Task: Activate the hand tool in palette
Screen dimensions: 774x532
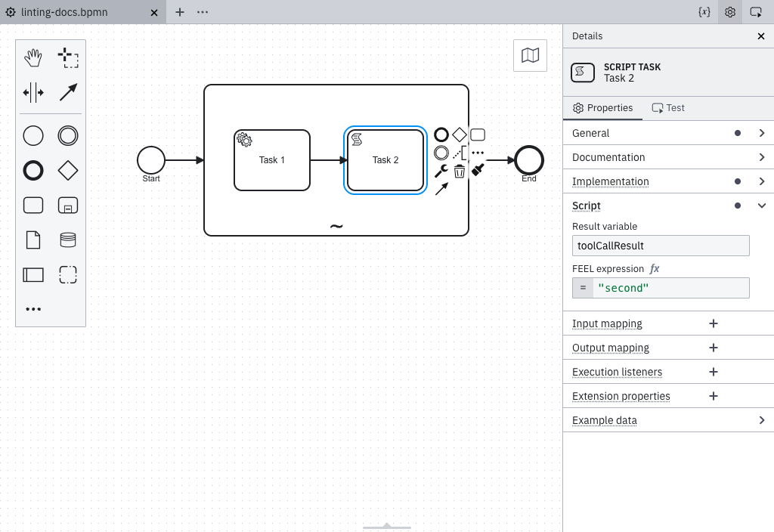Action: point(33,57)
